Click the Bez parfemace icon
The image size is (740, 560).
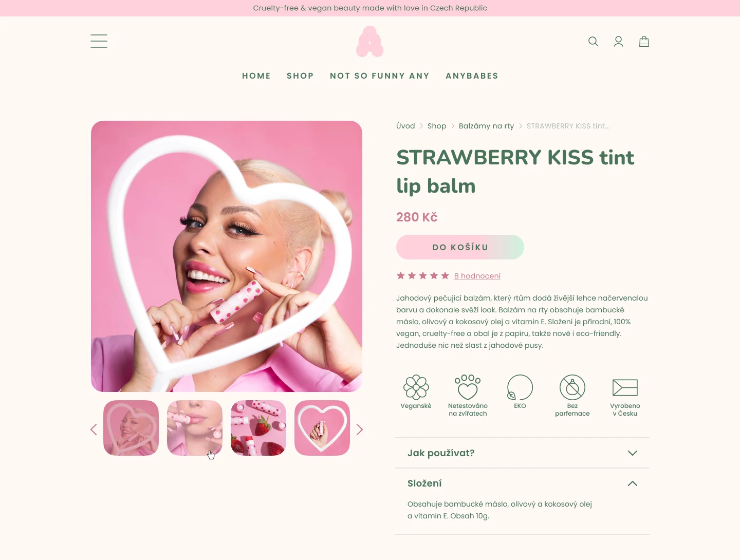[x=572, y=387]
